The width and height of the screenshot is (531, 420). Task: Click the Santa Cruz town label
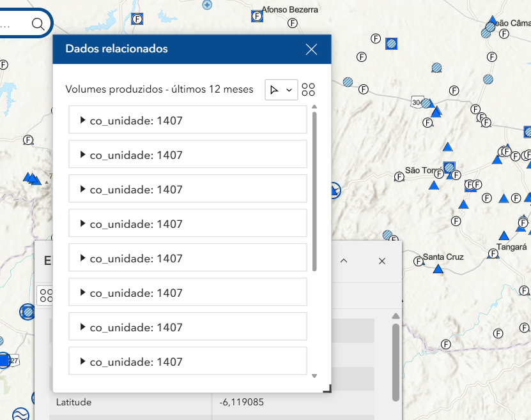(x=443, y=257)
